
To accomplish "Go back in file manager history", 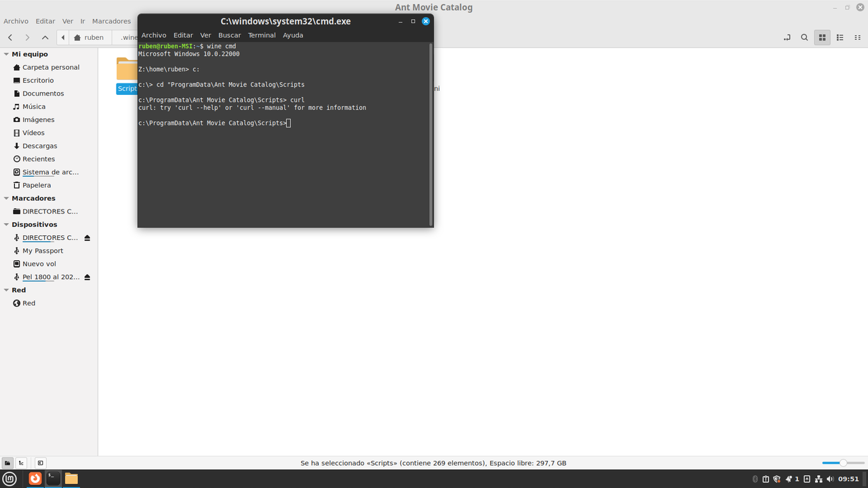I will tap(10, 37).
